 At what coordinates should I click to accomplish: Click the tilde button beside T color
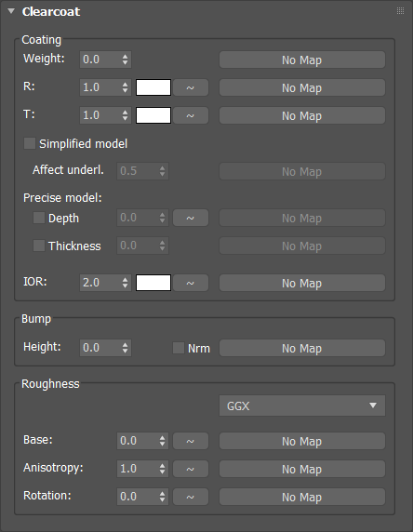click(191, 115)
